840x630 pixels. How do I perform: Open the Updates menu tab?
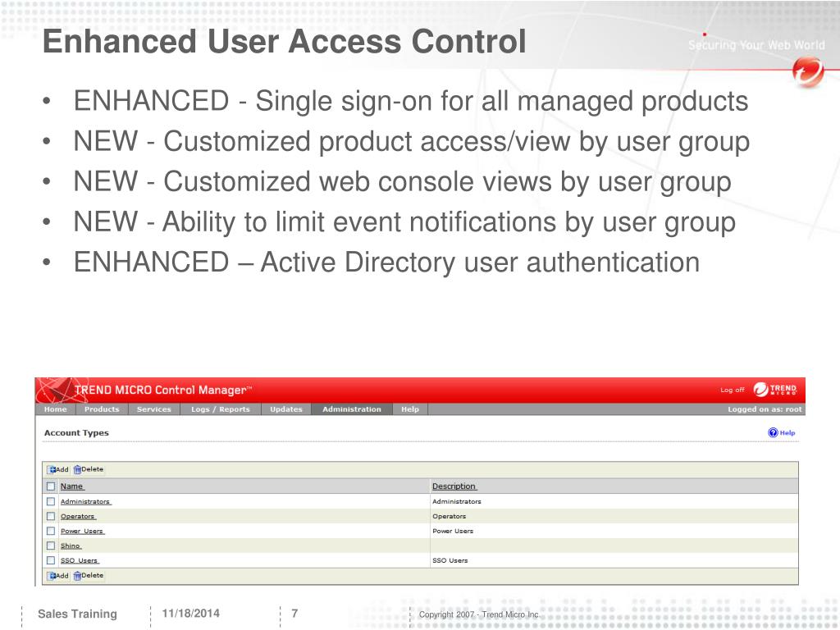(286, 409)
